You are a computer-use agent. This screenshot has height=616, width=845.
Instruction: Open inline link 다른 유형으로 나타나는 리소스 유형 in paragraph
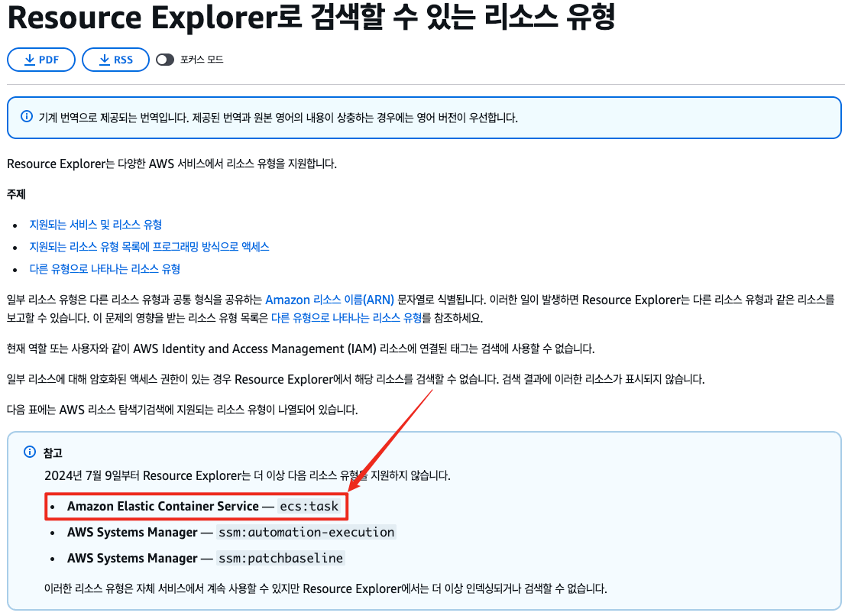pyautogui.click(x=346, y=318)
